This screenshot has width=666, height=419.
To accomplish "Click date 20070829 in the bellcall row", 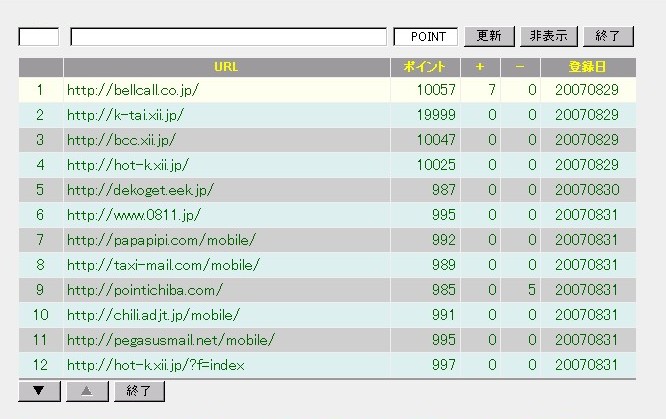I will click(587, 90).
